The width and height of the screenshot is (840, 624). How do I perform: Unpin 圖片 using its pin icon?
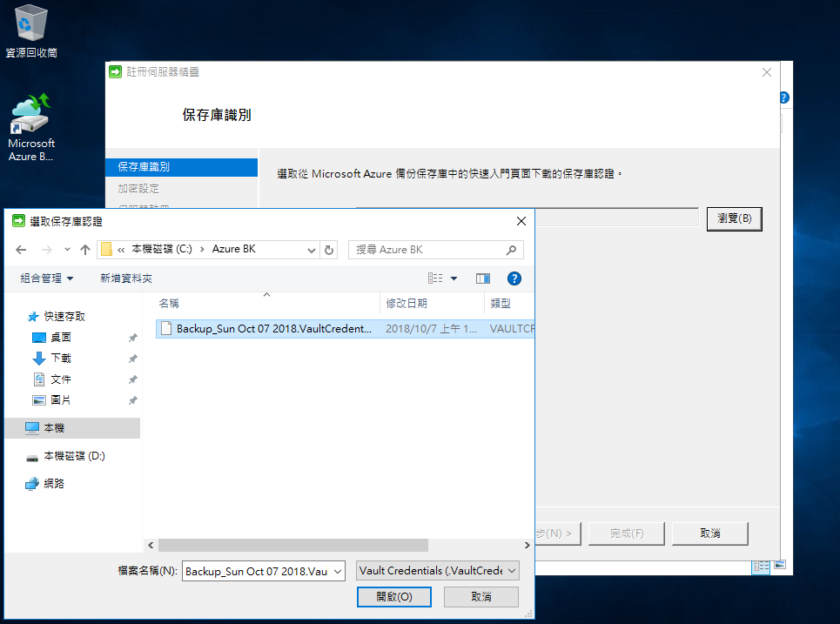(x=133, y=400)
